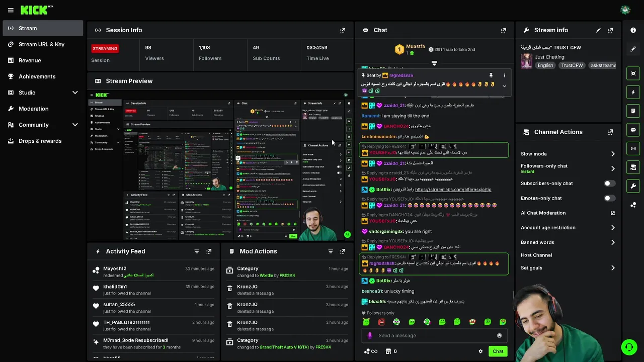Viewport: 644px width, 362px height.
Task: Pop out the Session Info panel
Action: tap(343, 30)
